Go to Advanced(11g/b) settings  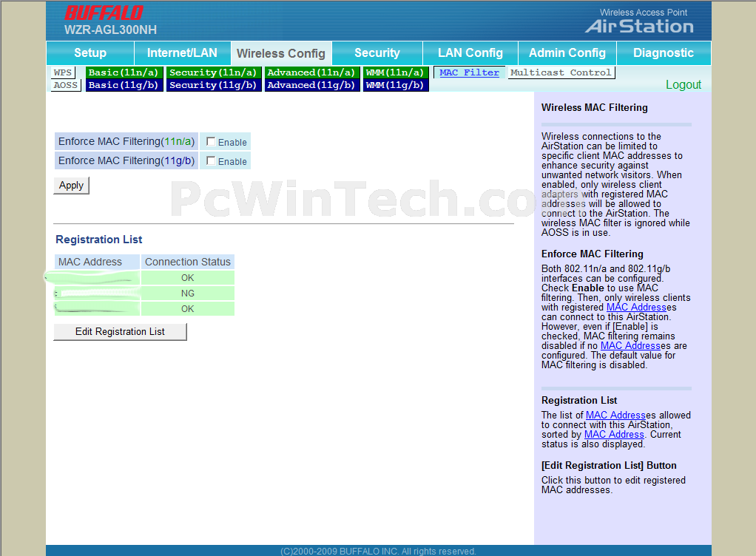click(x=312, y=85)
